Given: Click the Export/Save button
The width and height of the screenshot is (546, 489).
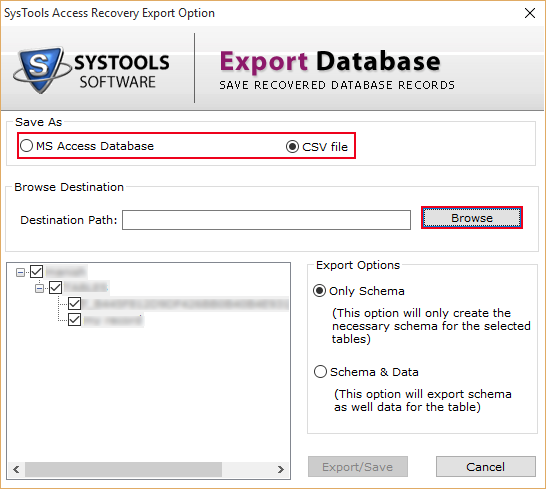Looking at the screenshot, I should pyautogui.click(x=358, y=466).
